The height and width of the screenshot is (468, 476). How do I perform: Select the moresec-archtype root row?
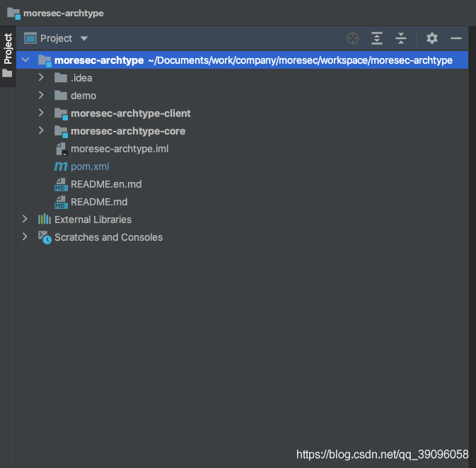pyautogui.click(x=243, y=60)
